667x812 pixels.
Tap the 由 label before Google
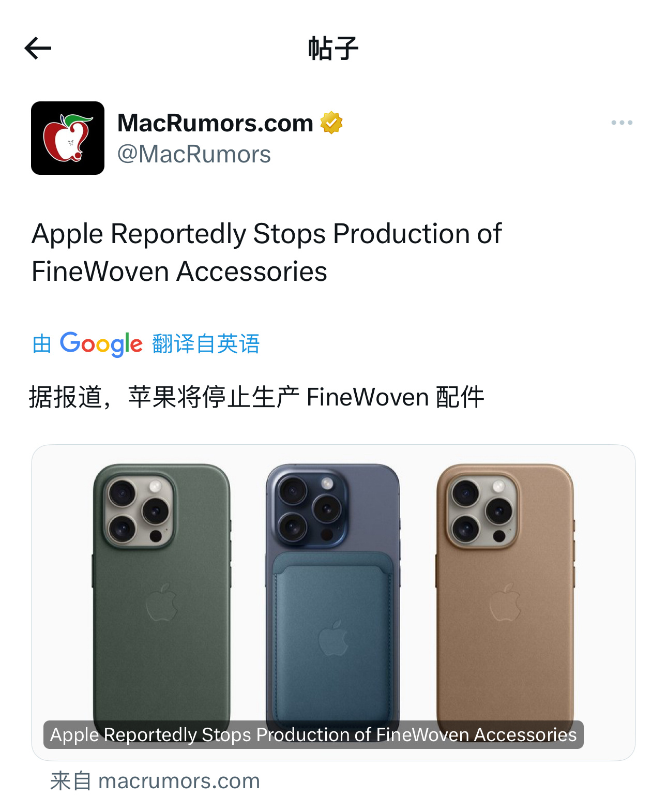[x=42, y=344]
